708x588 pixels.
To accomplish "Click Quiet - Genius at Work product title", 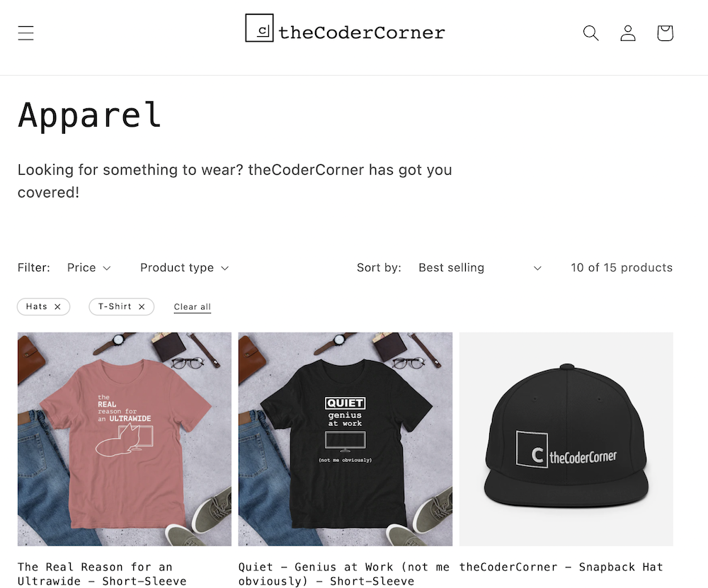I will click(344, 574).
